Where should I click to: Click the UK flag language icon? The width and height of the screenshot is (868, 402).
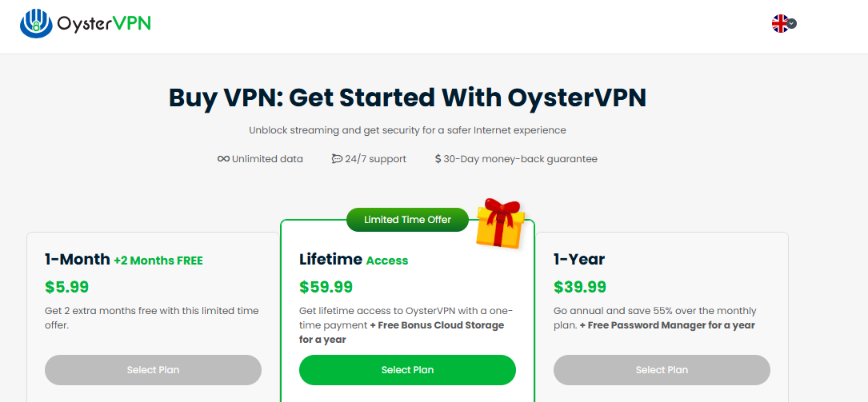[x=780, y=24]
